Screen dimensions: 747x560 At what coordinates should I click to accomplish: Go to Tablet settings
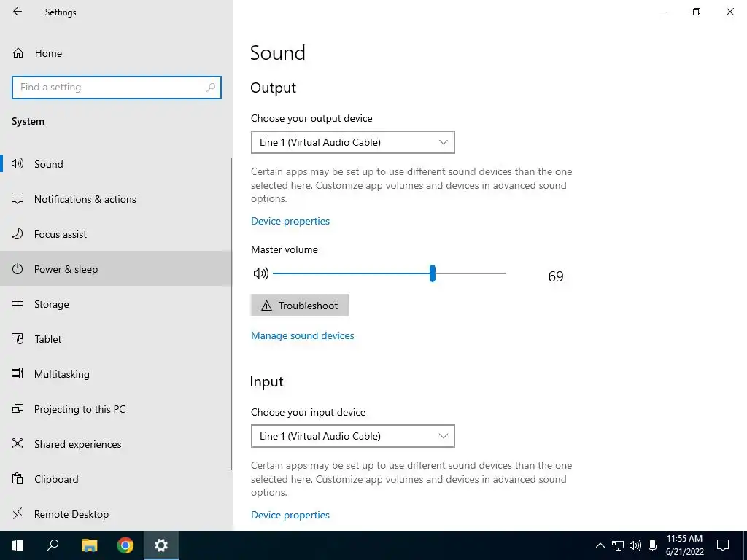click(116, 338)
